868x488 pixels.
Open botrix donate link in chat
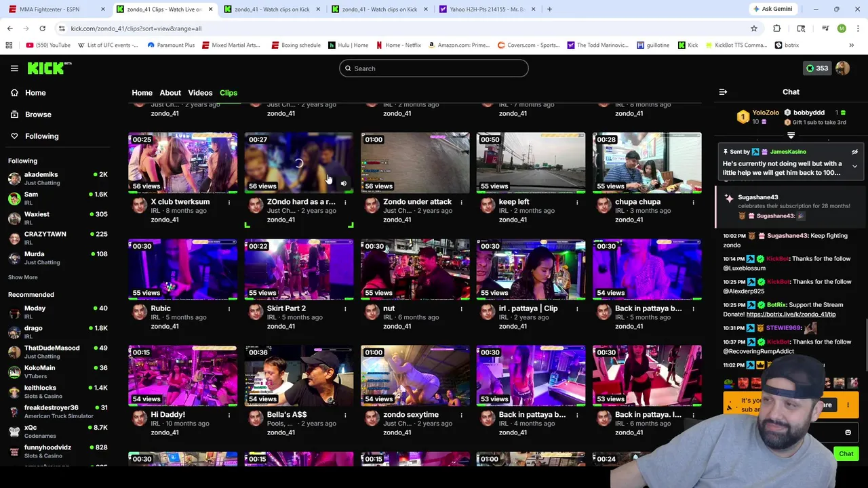791,314
